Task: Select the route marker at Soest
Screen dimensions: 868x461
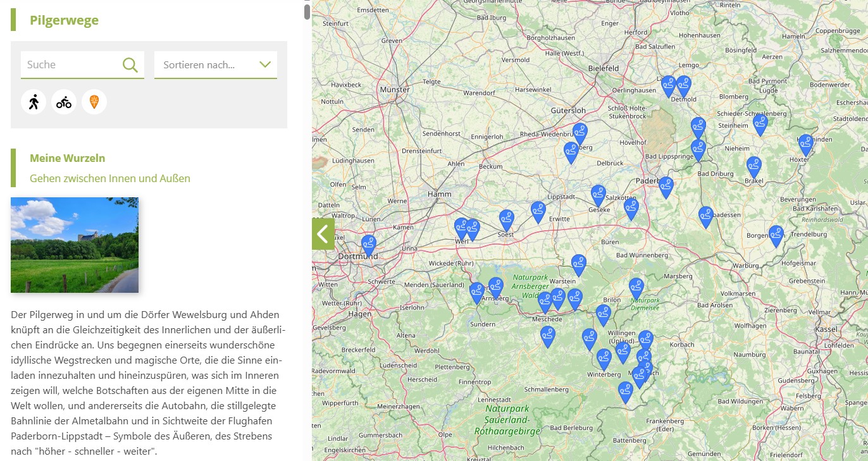Action: pyautogui.click(x=506, y=219)
